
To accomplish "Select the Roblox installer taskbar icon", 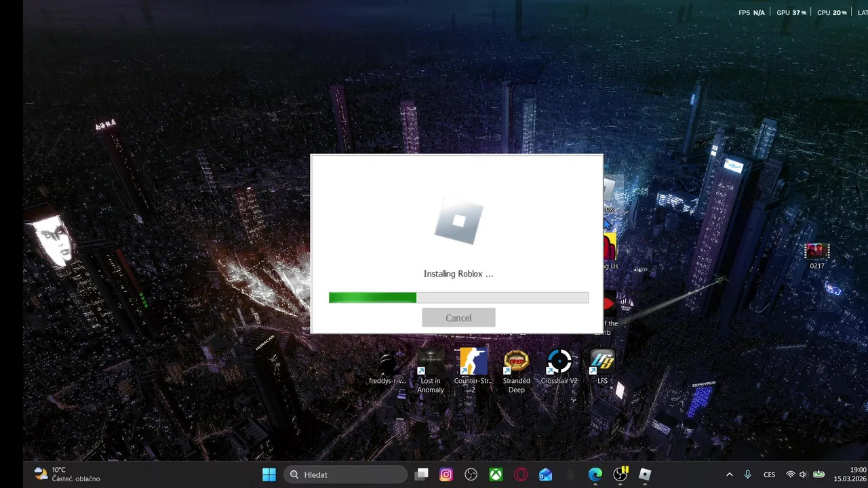I will pyautogui.click(x=645, y=474).
